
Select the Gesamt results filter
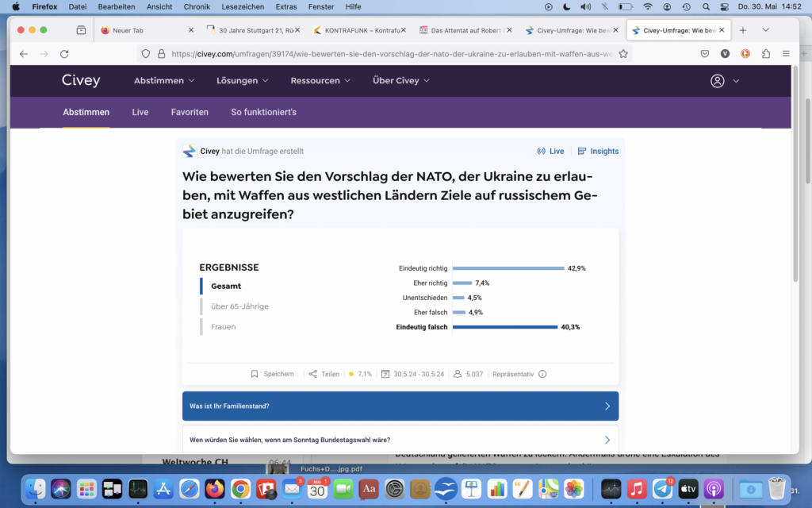(226, 286)
